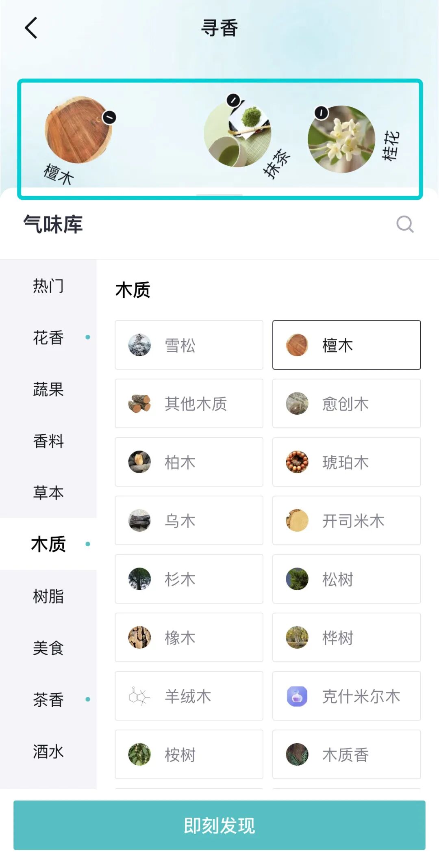Viewport: 439px width, 868px height.
Task: Remove 桂花 from selected scents
Action: pos(321,113)
